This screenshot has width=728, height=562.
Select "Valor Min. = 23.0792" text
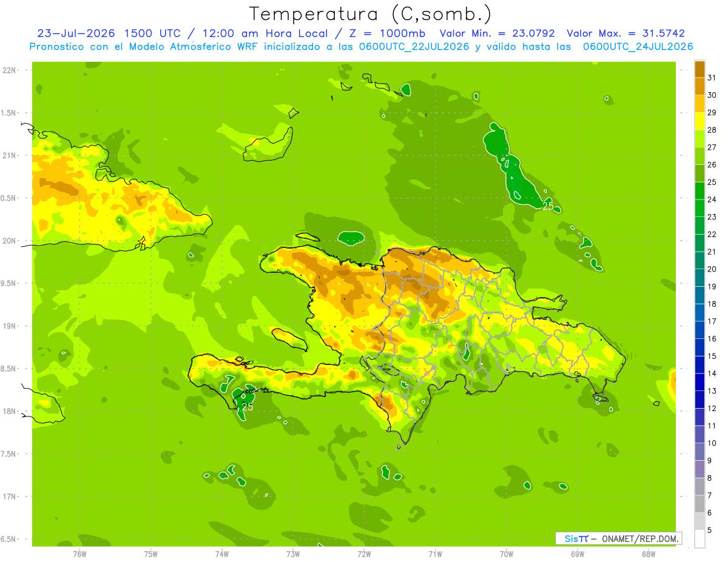click(x=497, y=33)
